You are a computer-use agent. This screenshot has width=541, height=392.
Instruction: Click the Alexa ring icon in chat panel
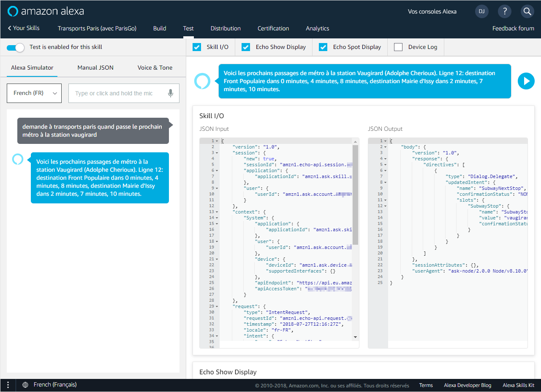coord(17,159)
